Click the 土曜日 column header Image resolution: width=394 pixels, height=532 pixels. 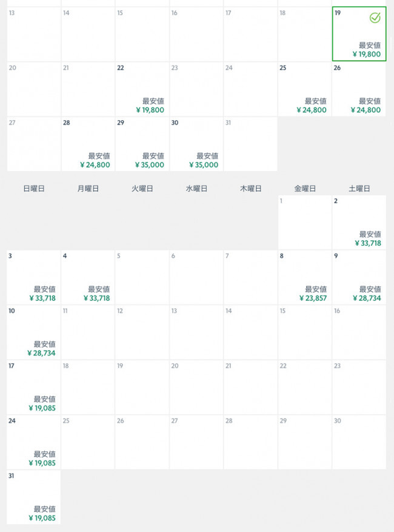(x=359, y=189)
